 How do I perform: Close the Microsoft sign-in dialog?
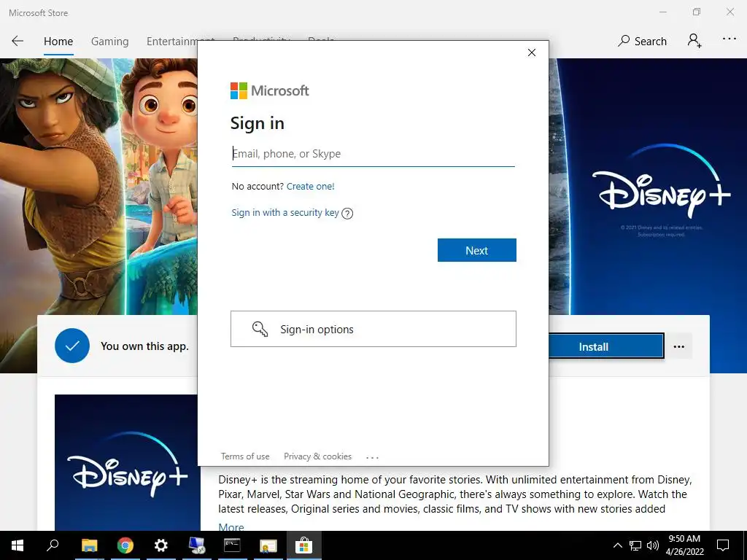[532, 52]
